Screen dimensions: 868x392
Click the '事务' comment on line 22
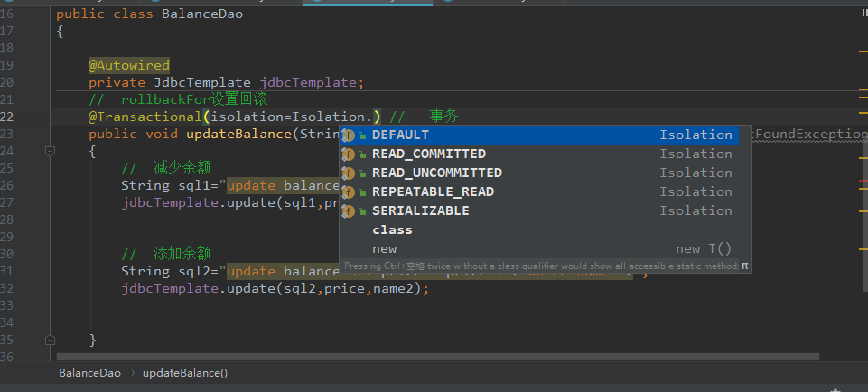(x=444, y=117)
